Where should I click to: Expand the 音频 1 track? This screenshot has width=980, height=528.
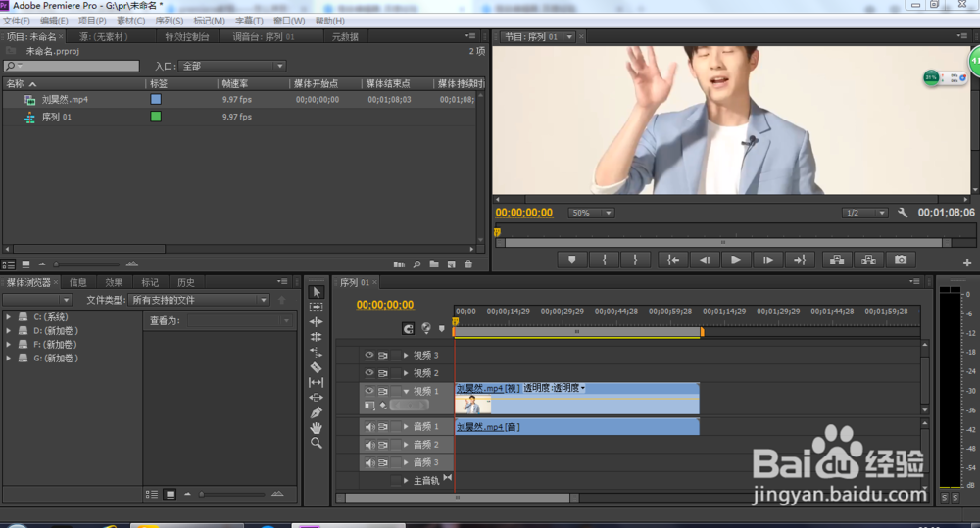tap(407, 427)
